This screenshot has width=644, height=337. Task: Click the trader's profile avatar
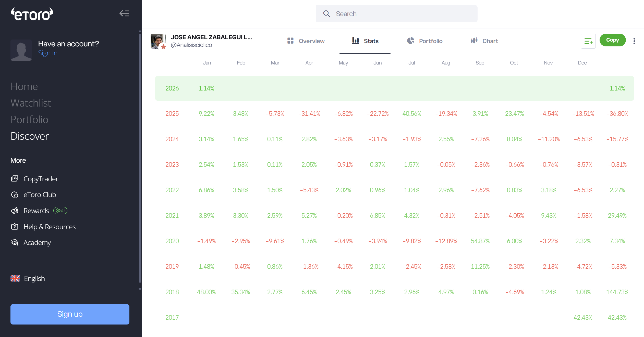pyautogui.click(x=158, y=41)
